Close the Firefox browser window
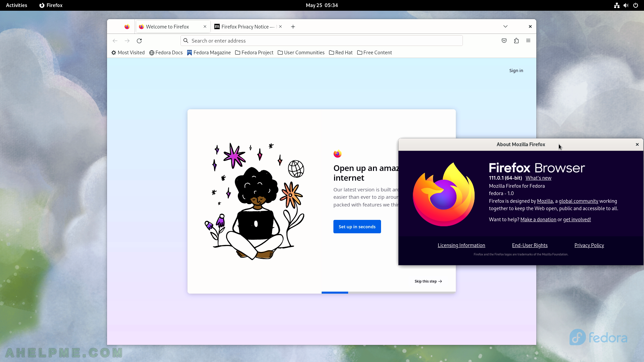This screenshot has width=644, height=362. pyautogui.click(x=530, y=26)
